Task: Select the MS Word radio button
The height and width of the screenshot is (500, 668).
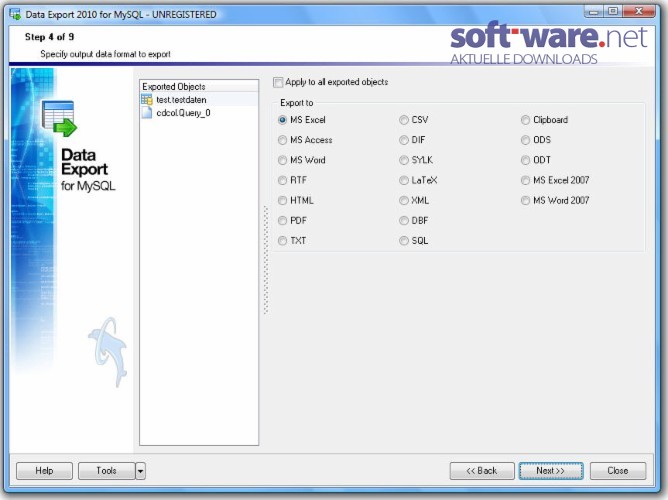Action: point(282,160)
